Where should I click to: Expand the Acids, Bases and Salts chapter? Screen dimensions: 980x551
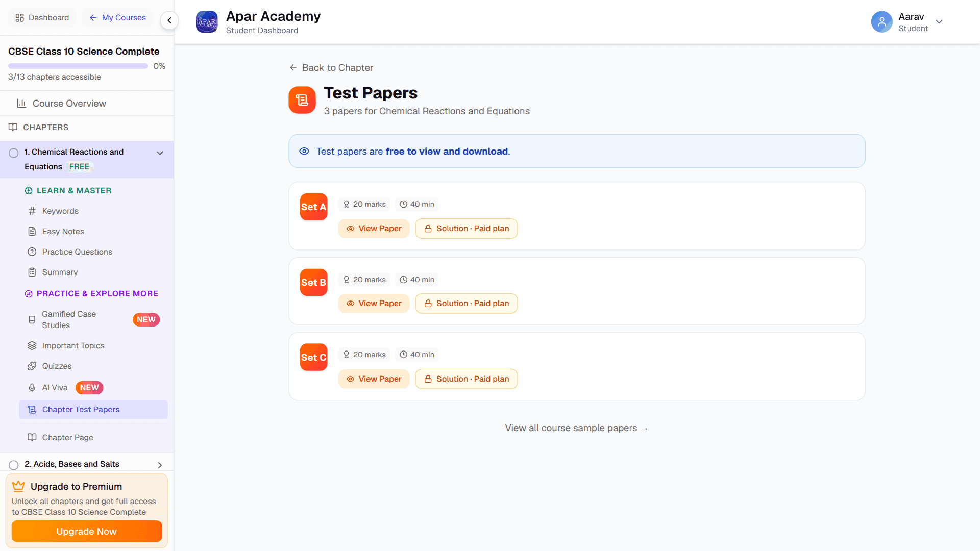tap(160, 465)
